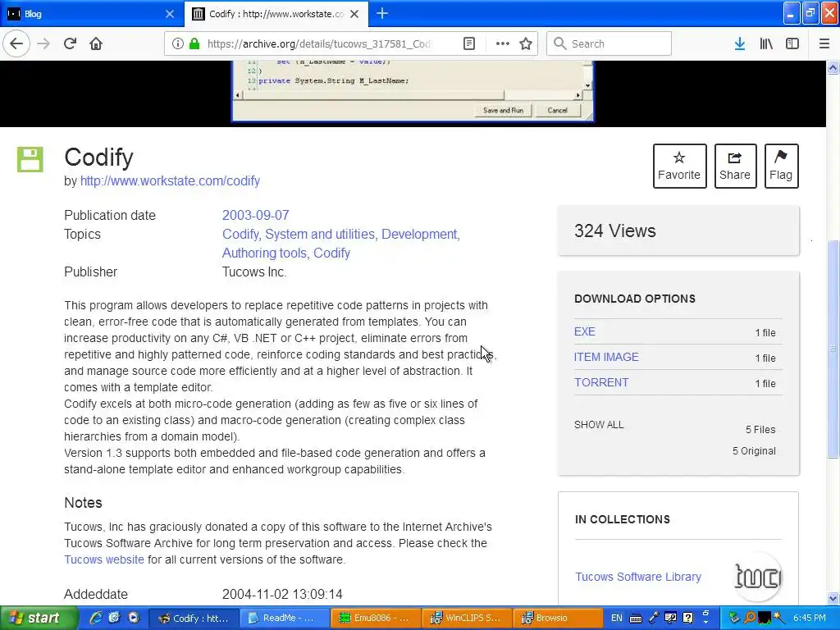The width and height of the screenshot is (840, 630).
Task: Click the system clock showing 6:45 PM
Action: click(810, 618)
